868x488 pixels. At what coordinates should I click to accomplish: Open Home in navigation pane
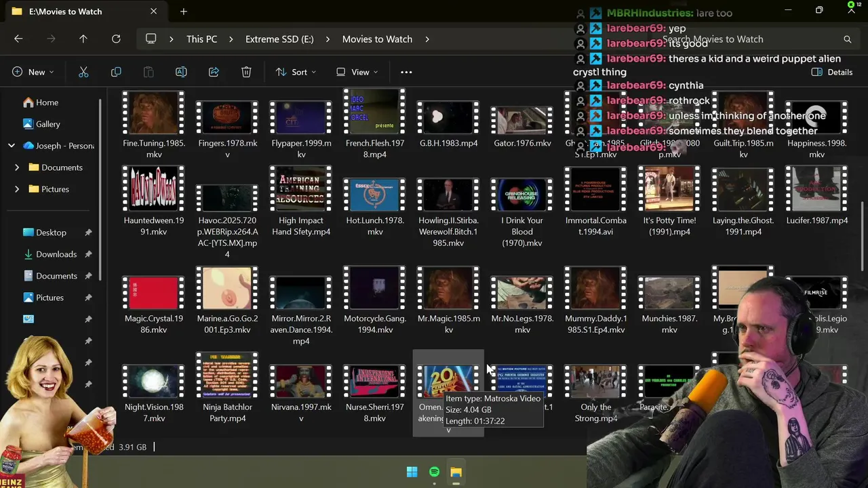point(41,102)
